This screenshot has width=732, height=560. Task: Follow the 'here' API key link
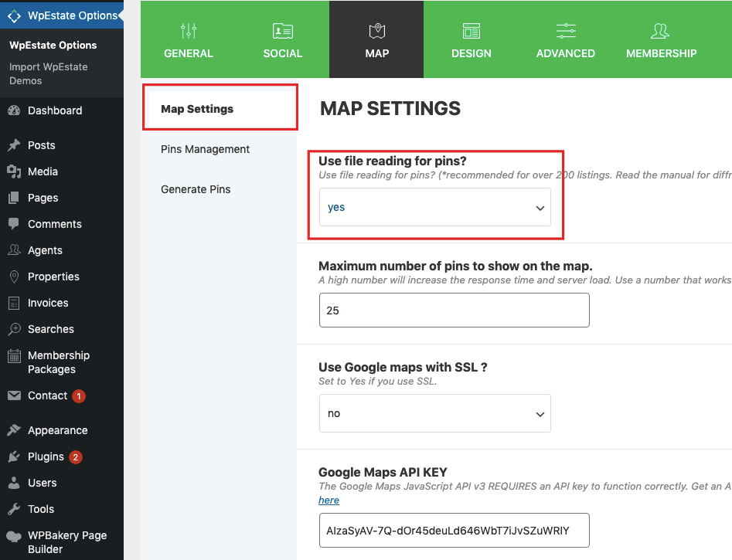click(x=329, y=500)
